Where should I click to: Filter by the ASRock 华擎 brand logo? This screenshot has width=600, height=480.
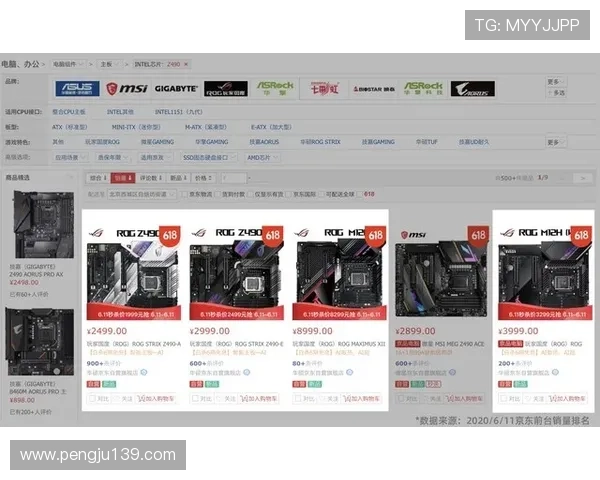[276, 88]
